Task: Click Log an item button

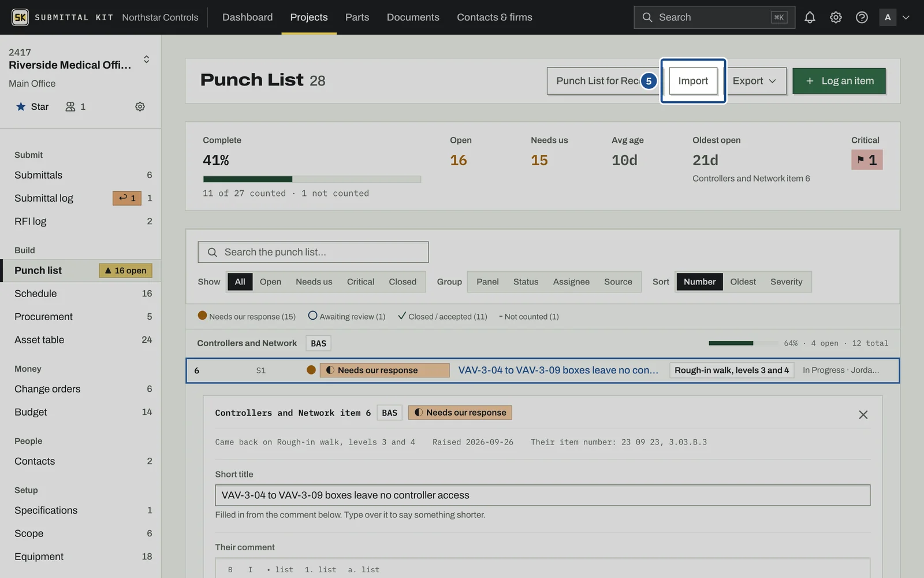Action: (839, 81)
